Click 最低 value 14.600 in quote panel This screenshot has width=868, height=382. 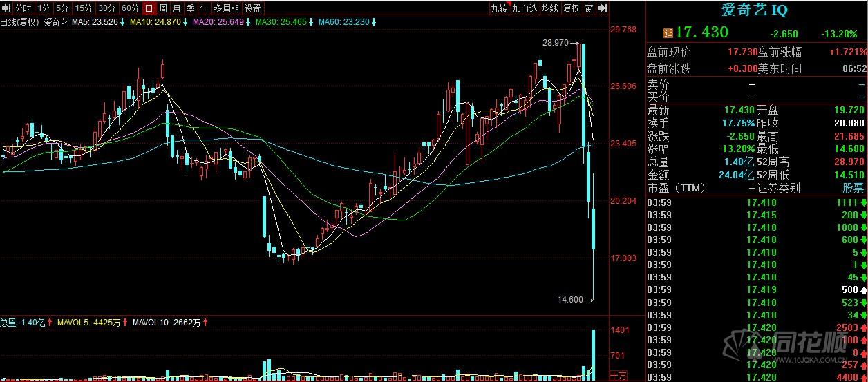pos(849,149)
